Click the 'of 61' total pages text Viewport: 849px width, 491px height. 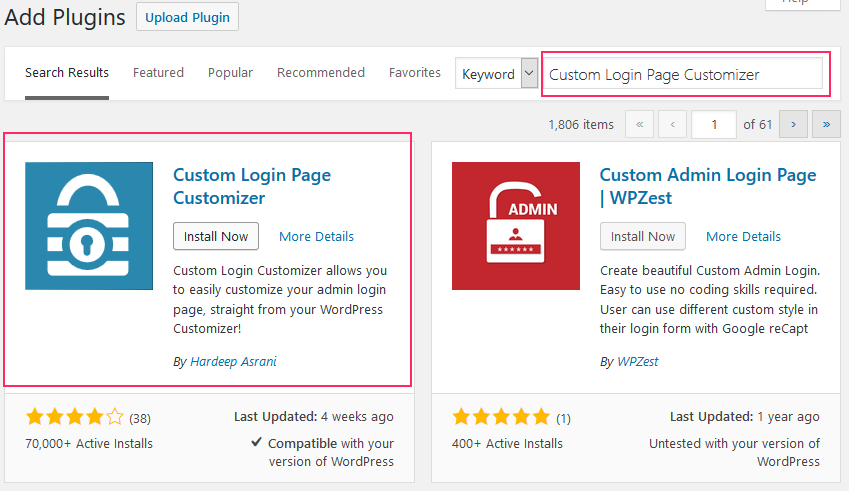pyautogui.click(x=757, y=125)
